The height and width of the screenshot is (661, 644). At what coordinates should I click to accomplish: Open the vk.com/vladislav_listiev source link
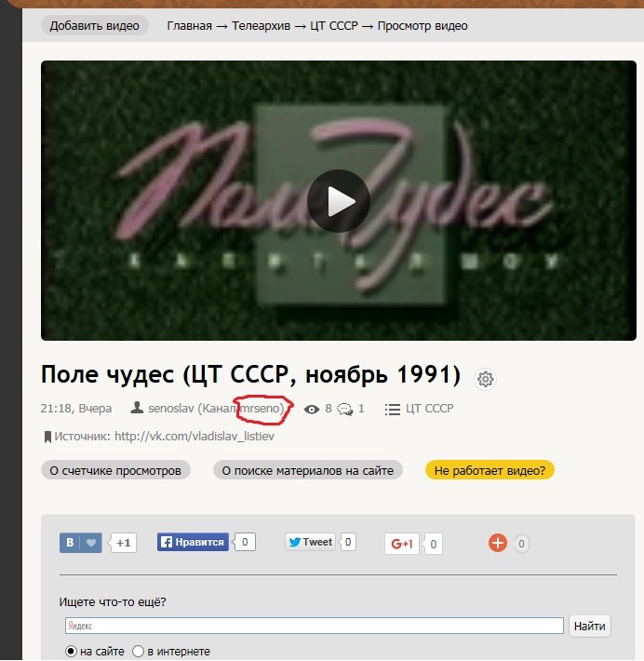[x=195, y=436]
